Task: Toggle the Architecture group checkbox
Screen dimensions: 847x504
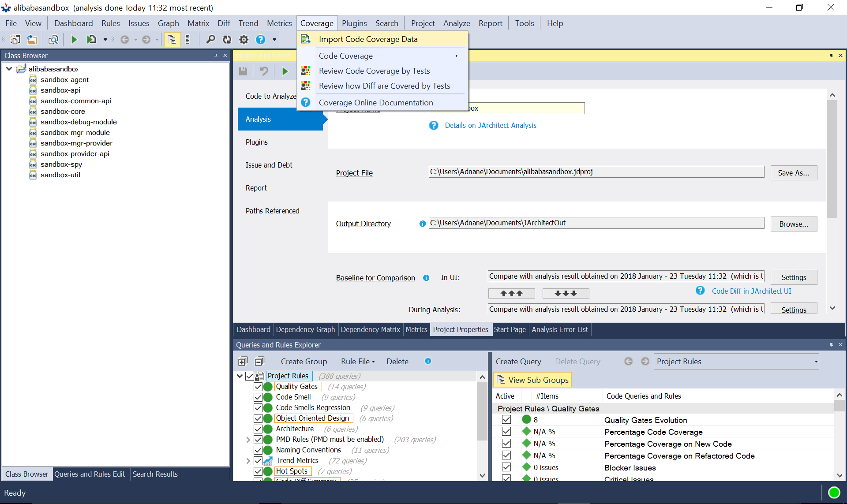Action: (x=258, y=429)
